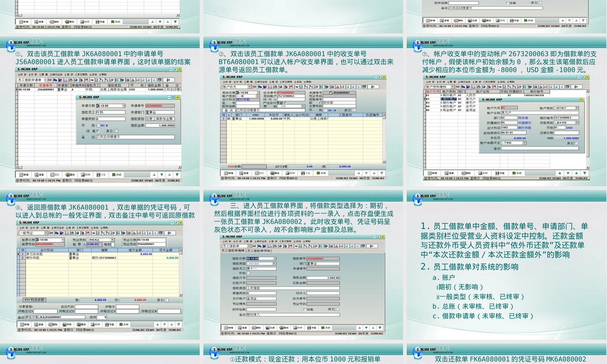Open 申请日期 dropdown in slide ① dialog

(x=123, y=106)
